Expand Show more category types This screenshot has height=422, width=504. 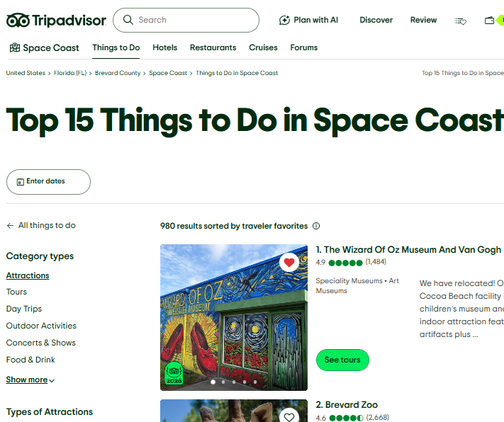(x=30, y=380)
